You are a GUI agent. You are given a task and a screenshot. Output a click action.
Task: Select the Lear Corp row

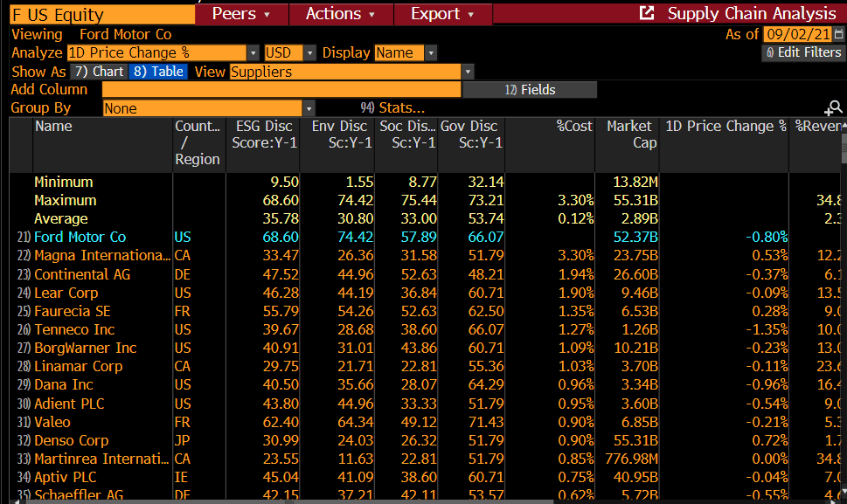427,293
